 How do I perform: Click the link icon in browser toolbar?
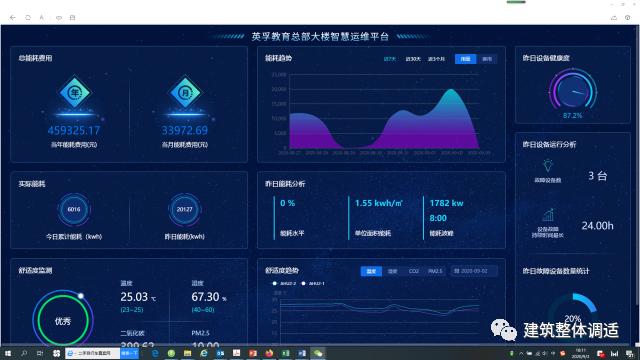pyautogui.click(x=59, y=18)
